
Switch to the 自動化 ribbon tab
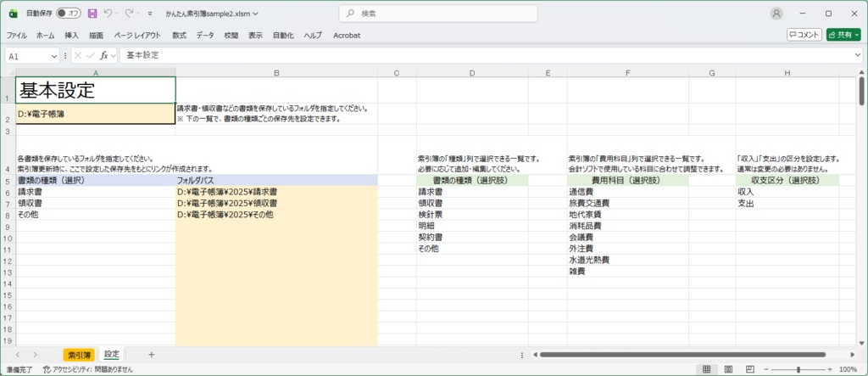(x=283, y=35)
